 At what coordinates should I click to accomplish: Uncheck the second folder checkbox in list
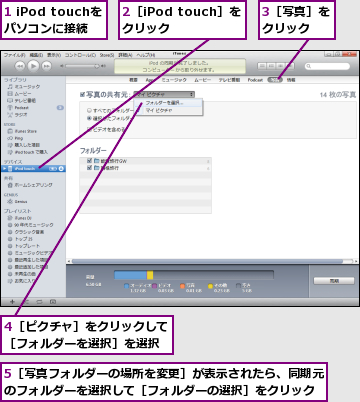89,168
